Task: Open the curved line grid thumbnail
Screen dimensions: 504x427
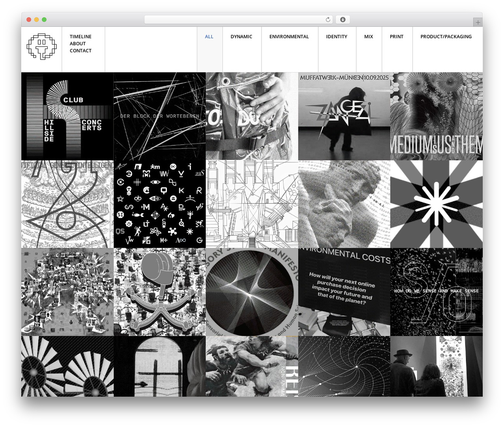Action: [x=344, y=366]
